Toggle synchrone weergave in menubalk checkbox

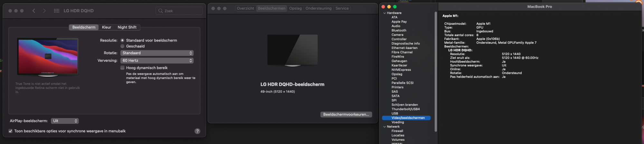(10, 131)
